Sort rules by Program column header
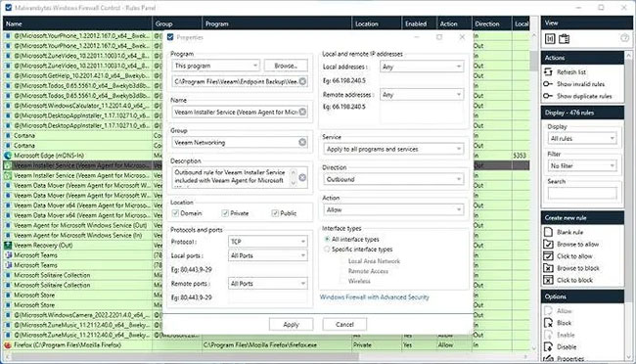636x364 pixels. click(277, 23)
